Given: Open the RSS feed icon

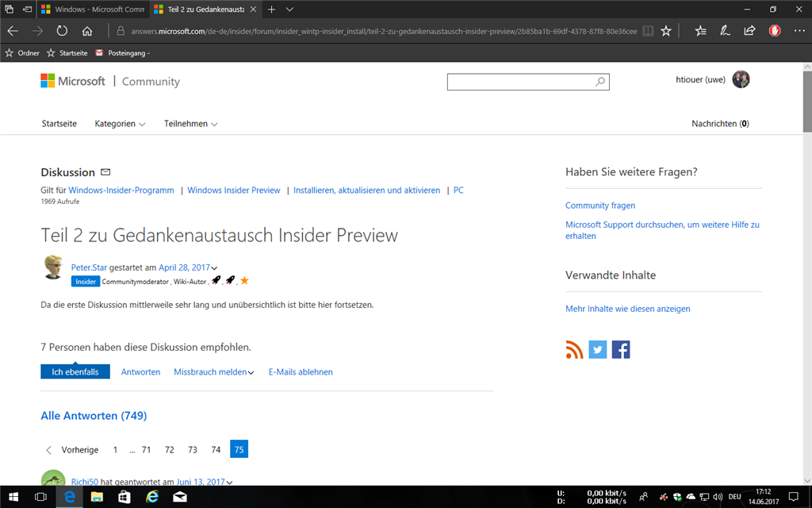Looking at the screenshot, I should [x=574, y=350].
